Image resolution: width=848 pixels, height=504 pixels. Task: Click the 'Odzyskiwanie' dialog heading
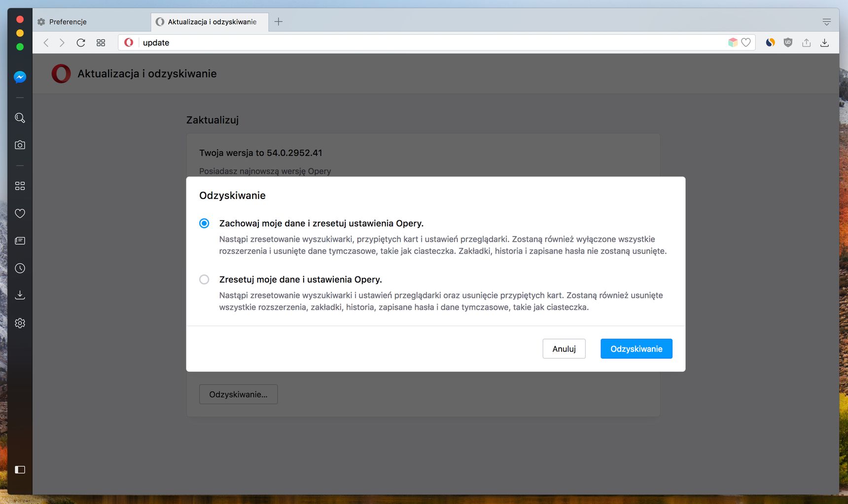coord(232,196)
